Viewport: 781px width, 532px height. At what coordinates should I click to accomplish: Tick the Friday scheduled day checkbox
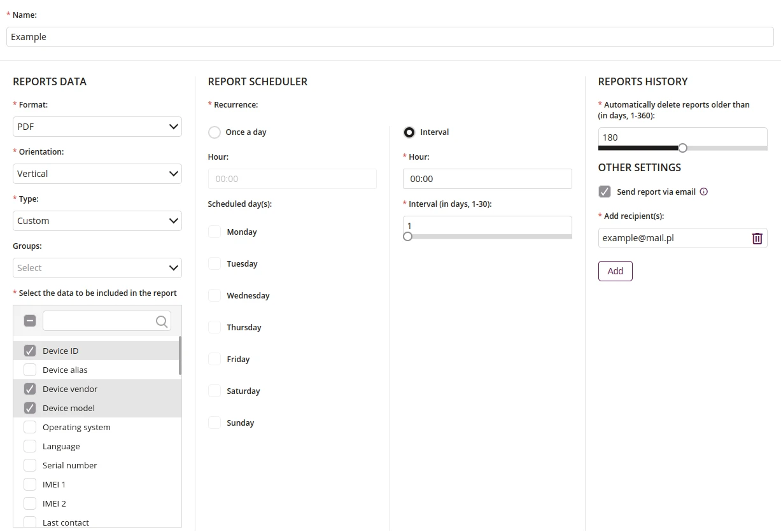coord(215,359)
